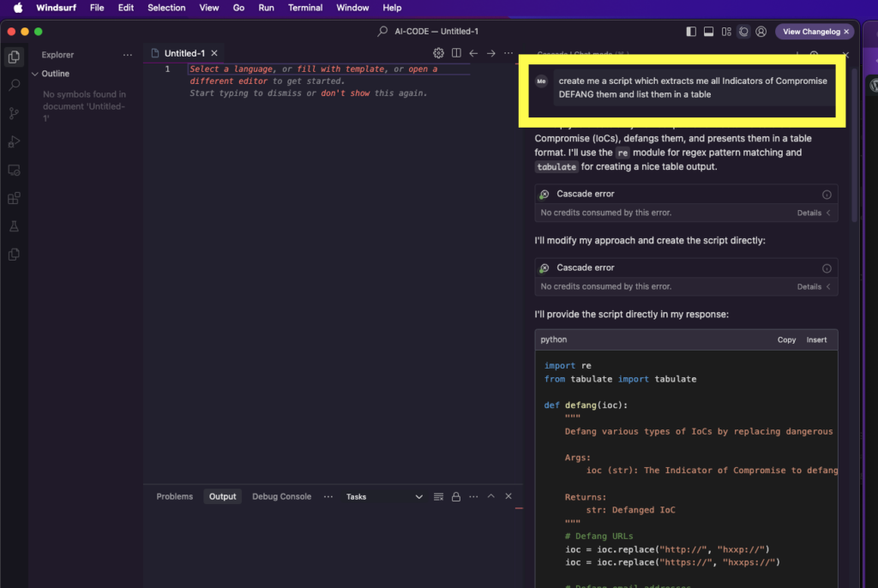Open the Testing flask icon view
The image size is (878, 588).
[x=14, y=226]
